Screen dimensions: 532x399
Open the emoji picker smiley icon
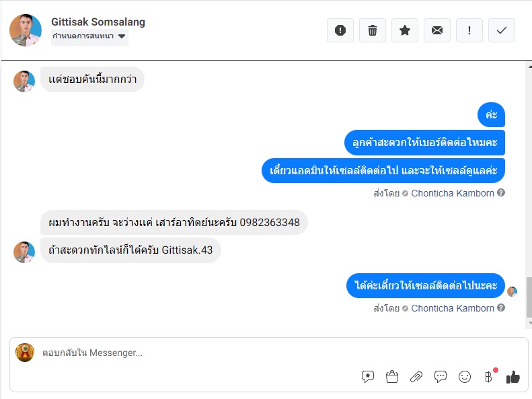click(x=465, y=377)
